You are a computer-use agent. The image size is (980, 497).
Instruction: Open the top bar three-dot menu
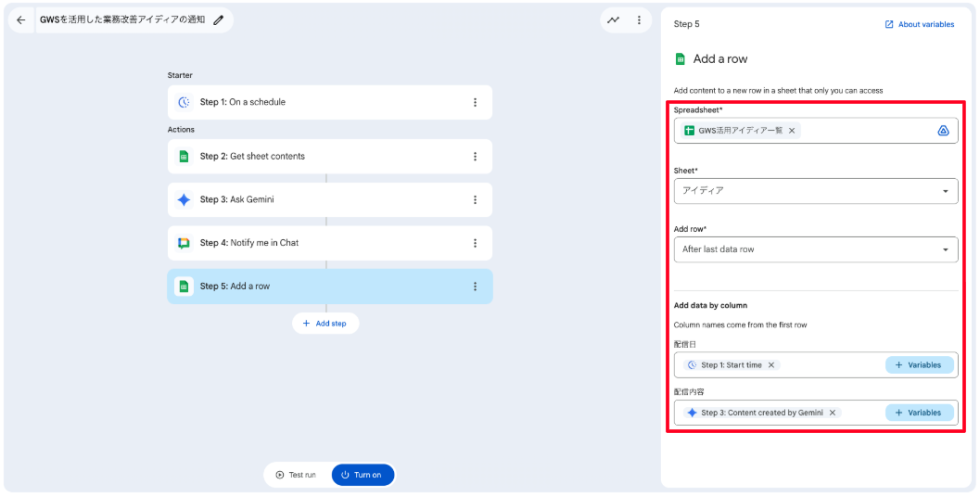[639, 19]
